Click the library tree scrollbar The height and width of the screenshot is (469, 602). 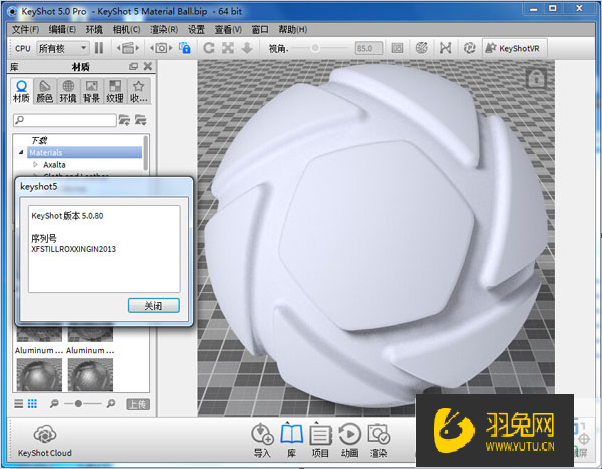(x=146, y=153)
